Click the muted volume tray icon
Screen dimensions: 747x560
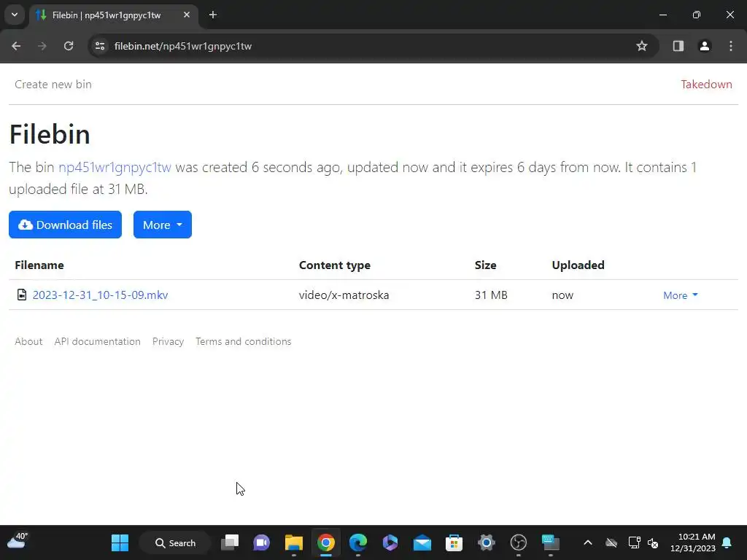pos(653,542)
